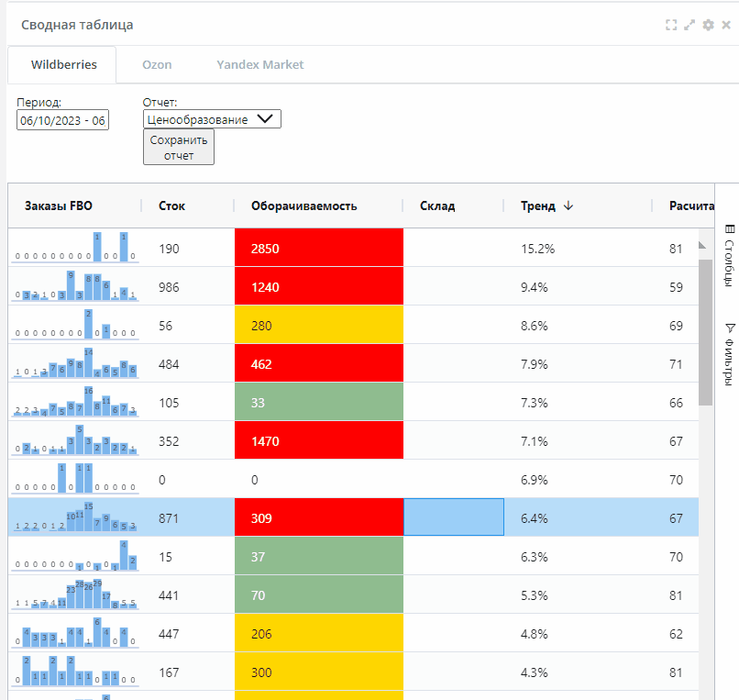Click the orders sparkline in row with stock 441
The width and height of the screenshot is (739, 700).
click(x=75, y=594)
